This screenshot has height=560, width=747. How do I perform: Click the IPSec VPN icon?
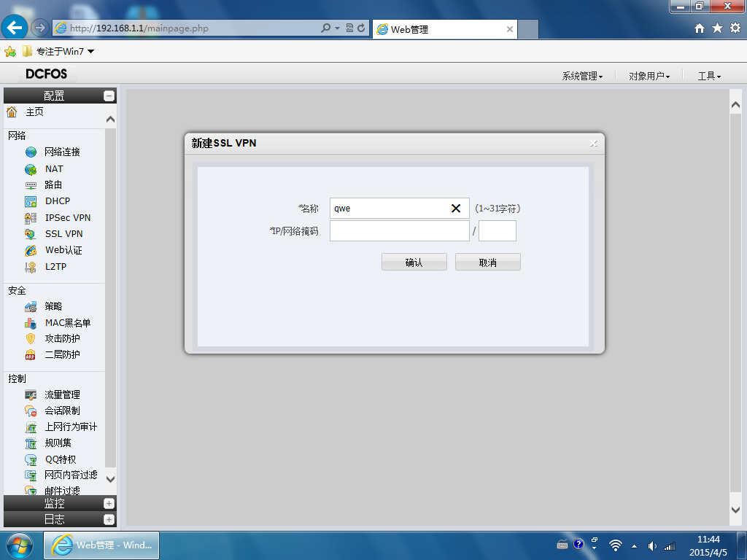point(31,218)
